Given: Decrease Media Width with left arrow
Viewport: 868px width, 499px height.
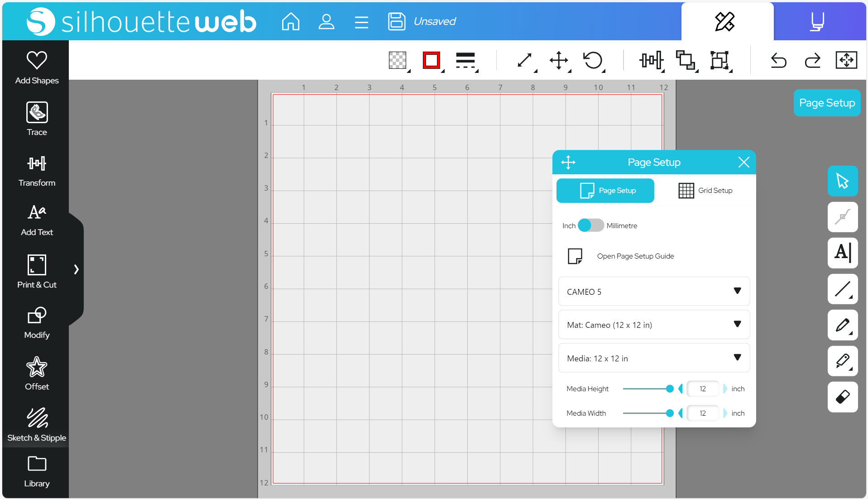Looking at the screenshot, I should pos(680,413).
